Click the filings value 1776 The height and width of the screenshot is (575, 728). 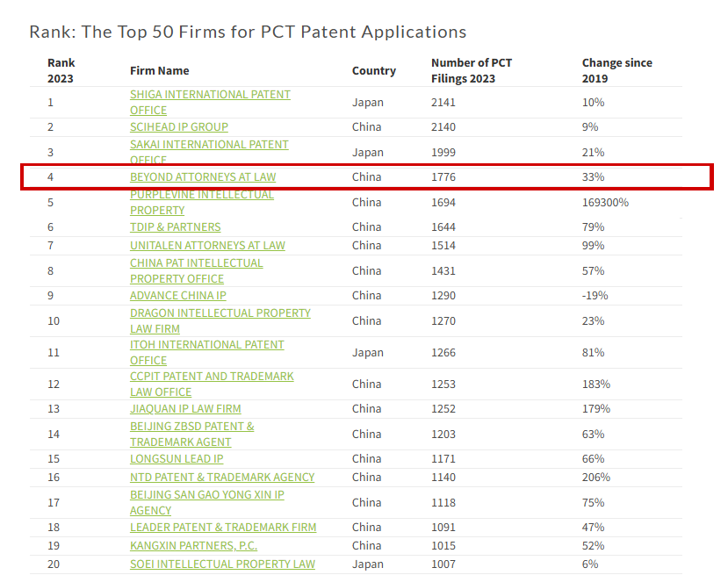click(443, 177)
